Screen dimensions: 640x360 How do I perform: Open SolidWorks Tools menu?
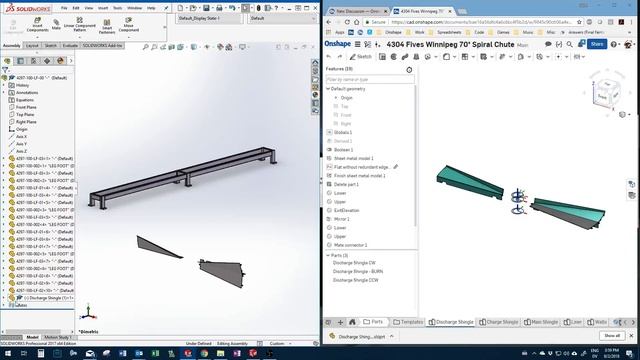click(x=118, y=8)
